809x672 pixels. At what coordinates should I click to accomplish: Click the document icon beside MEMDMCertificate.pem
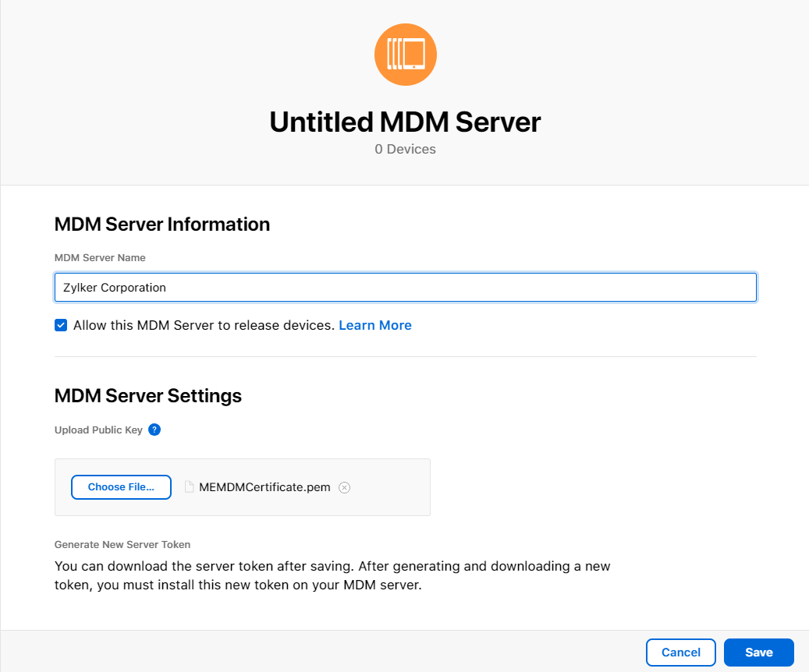(x=189, y=486)
